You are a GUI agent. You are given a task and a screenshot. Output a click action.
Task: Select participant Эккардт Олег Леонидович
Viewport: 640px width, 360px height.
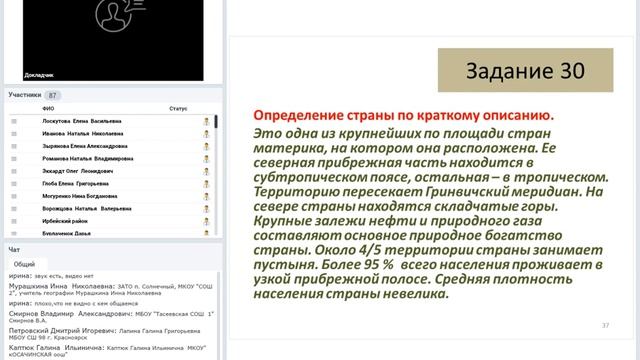pos(78,171)
